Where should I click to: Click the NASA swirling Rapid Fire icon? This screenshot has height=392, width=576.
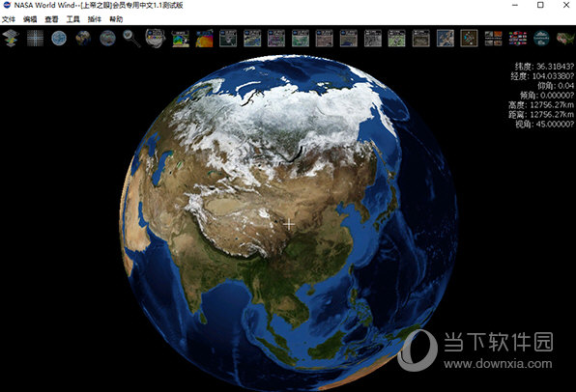pyautogui.click(x=156, y=38)
